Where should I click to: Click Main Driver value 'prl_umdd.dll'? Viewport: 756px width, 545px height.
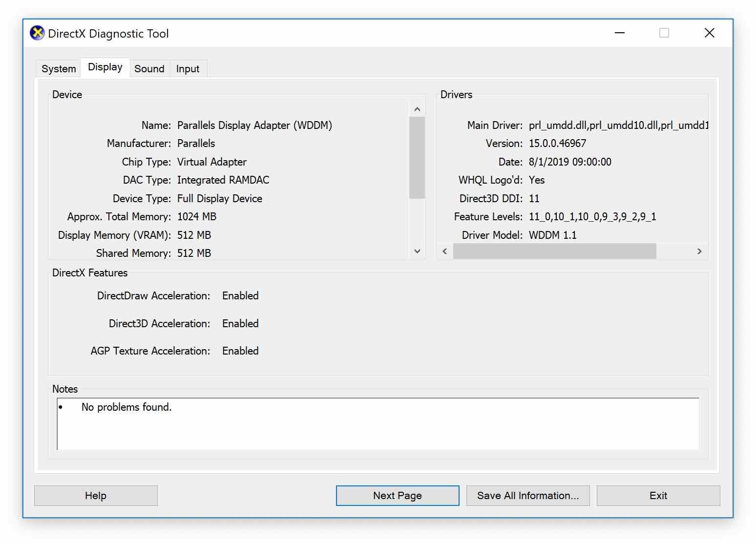(x=558, y=126)
